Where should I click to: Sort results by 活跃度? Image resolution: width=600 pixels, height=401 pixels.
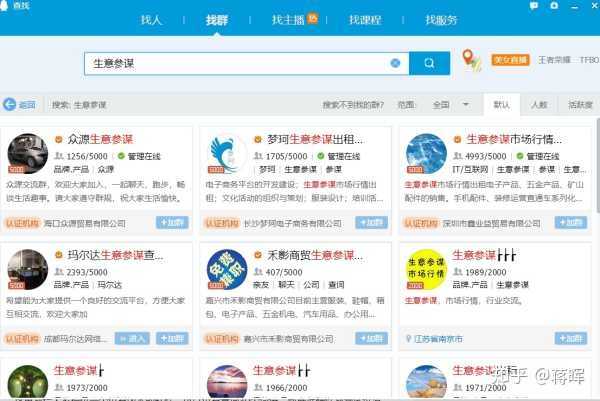coord(580,104)
